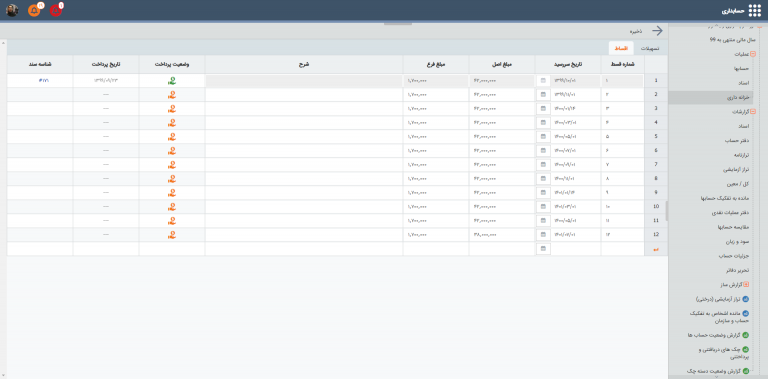
Task: Open the user profile avatar
Action: point(12,10)
